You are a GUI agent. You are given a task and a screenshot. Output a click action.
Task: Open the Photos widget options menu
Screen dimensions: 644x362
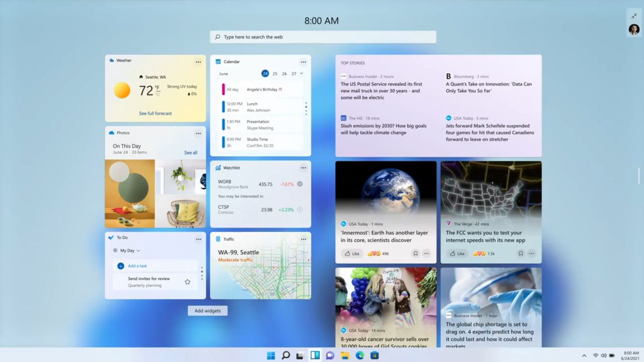tap(199, 133)
